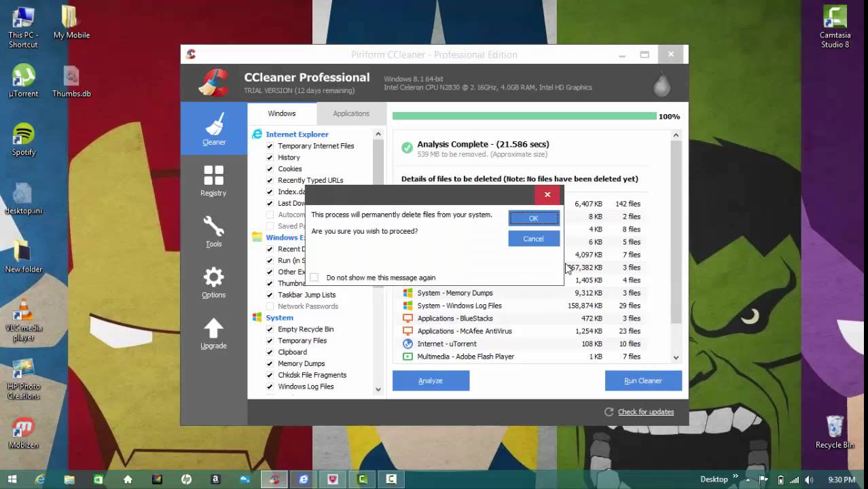Open Internet Explorer from taskbar

[40, 479]
